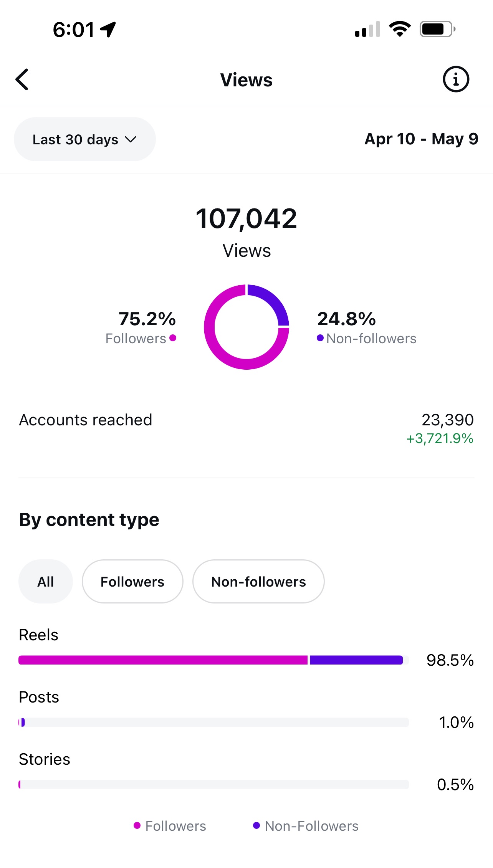Tap the battery indicator icon
The height and width of the screenshot is (868, 493).
(x=438, y=29)
